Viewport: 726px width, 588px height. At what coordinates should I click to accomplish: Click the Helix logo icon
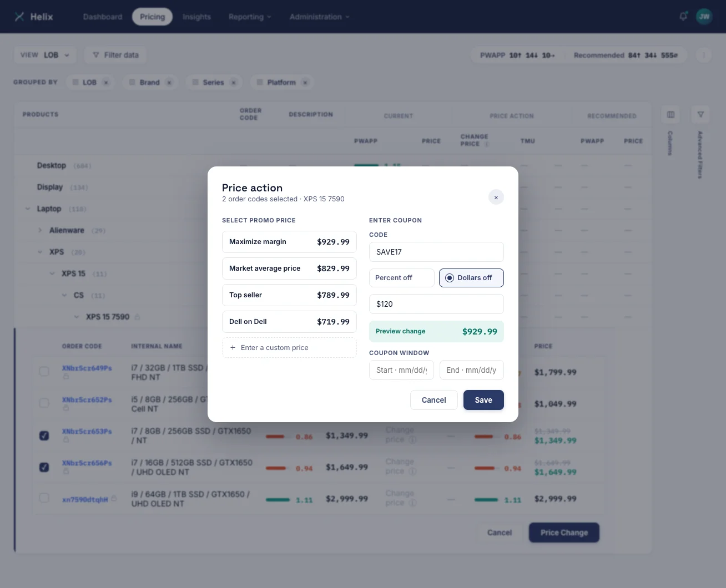19,17
